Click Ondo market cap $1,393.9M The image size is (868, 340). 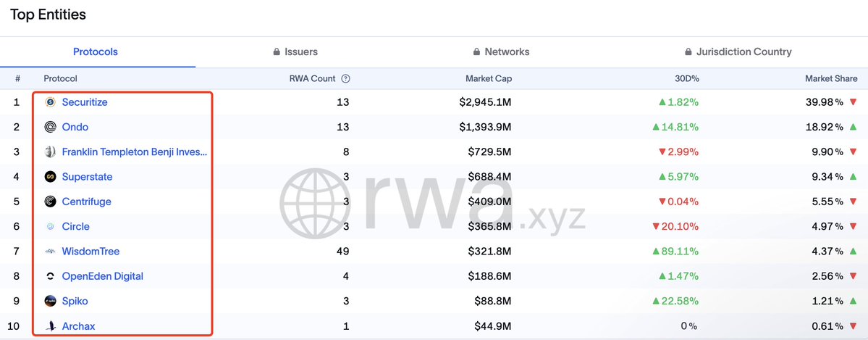point(486,127)
